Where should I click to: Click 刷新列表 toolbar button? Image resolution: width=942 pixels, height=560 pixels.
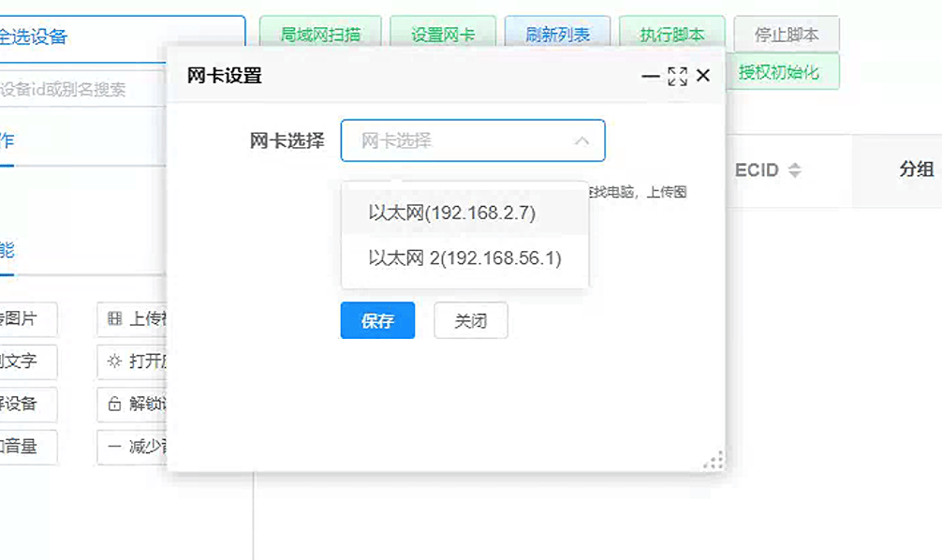[x=557, y=35]
